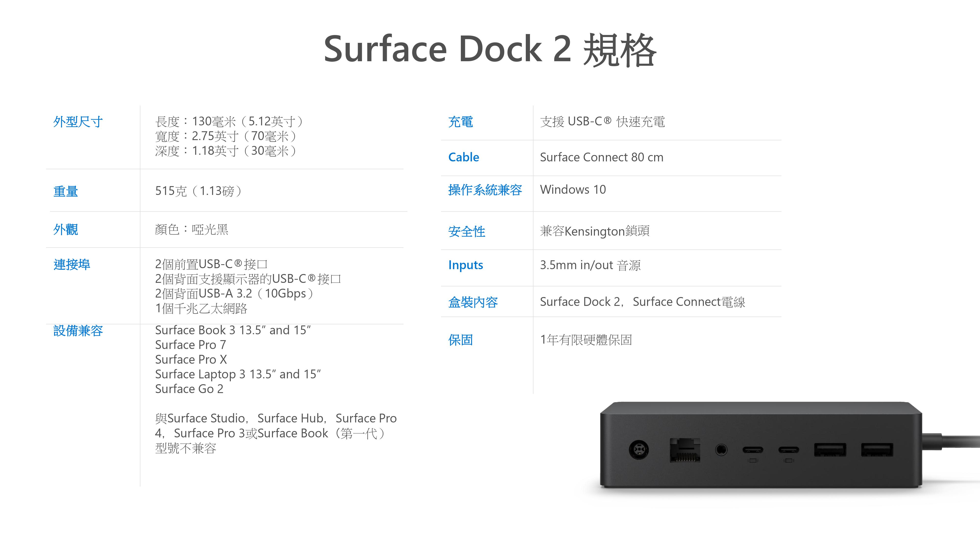Image resolution: width=980 pixels, height=551 pixels.
Task: Select the 重量 heading
Action: tap(65, 191)
